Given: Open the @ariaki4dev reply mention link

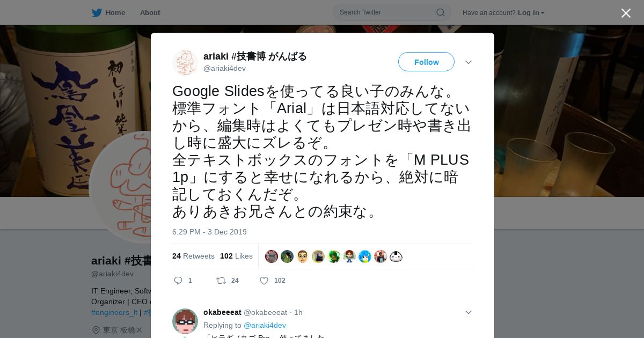Looking at the screenshot, I should point(265,325).
